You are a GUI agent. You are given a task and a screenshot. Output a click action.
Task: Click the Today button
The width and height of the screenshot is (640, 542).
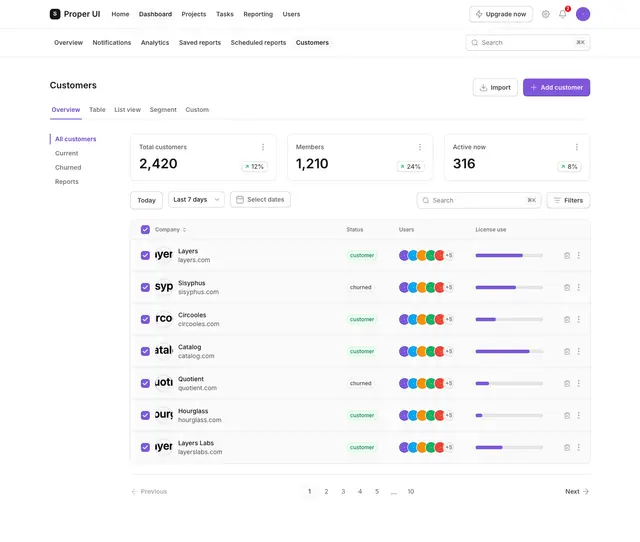(x=147, y=200)
